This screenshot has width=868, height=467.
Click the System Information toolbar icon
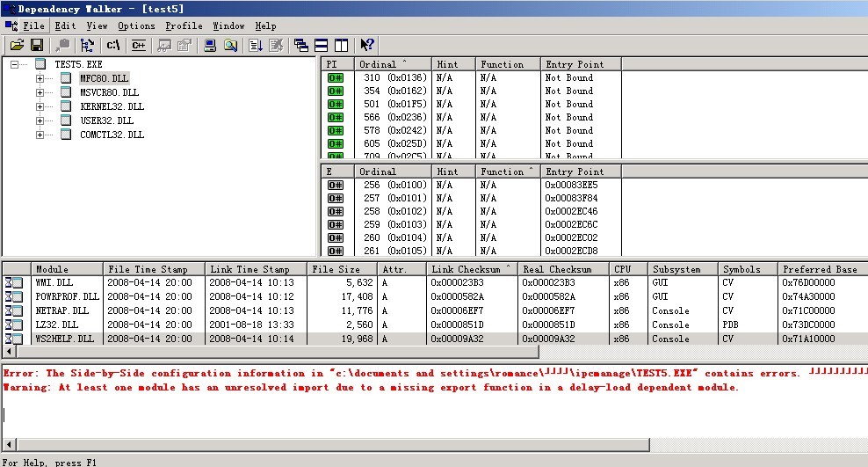coord(210,45)
